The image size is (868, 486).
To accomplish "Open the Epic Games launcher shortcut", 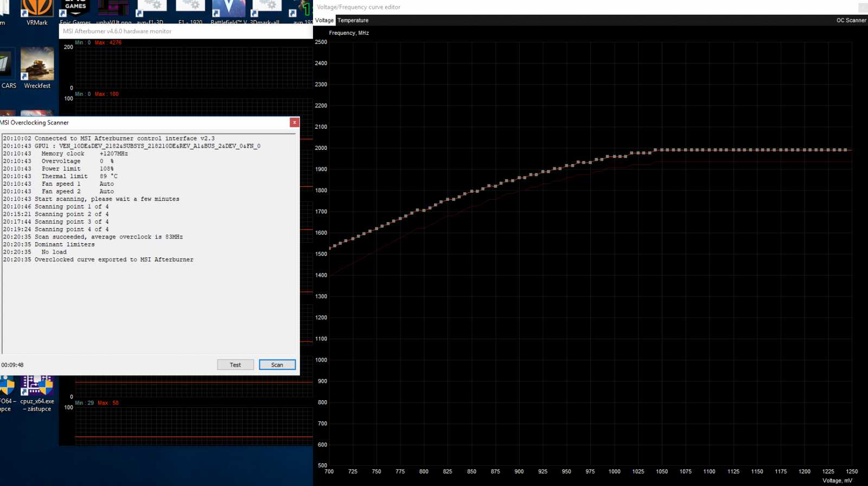I will (75, 12).
